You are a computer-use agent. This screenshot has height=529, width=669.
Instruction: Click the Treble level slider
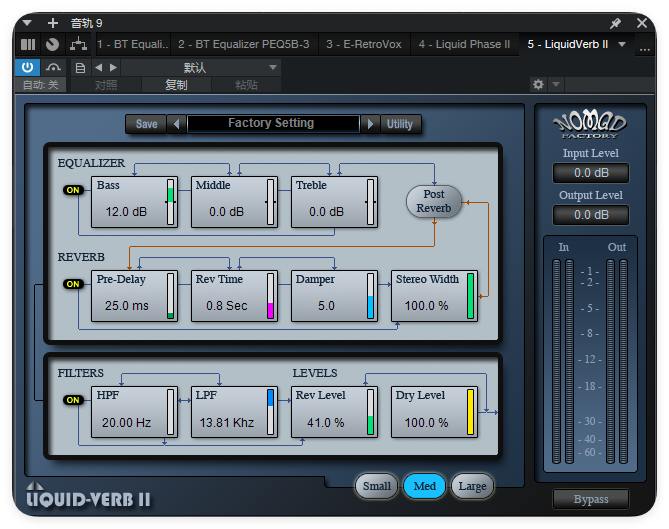pos(370,202)
